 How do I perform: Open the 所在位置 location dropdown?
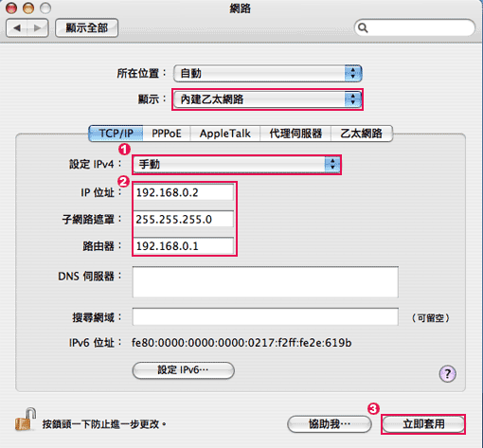(268, 73)
